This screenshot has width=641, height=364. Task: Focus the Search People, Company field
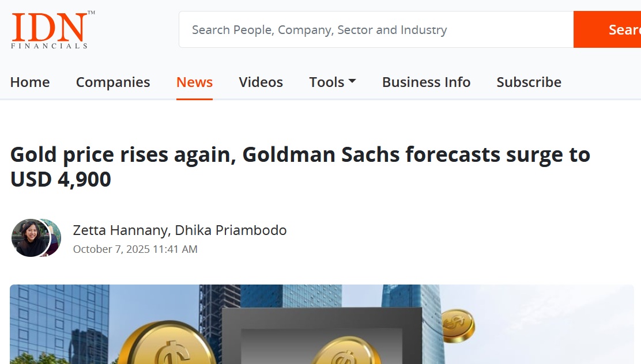pos(376,30)
